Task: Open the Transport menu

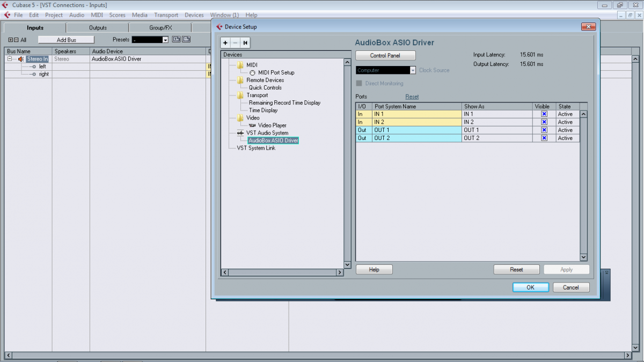Action: tap(166, 15)
